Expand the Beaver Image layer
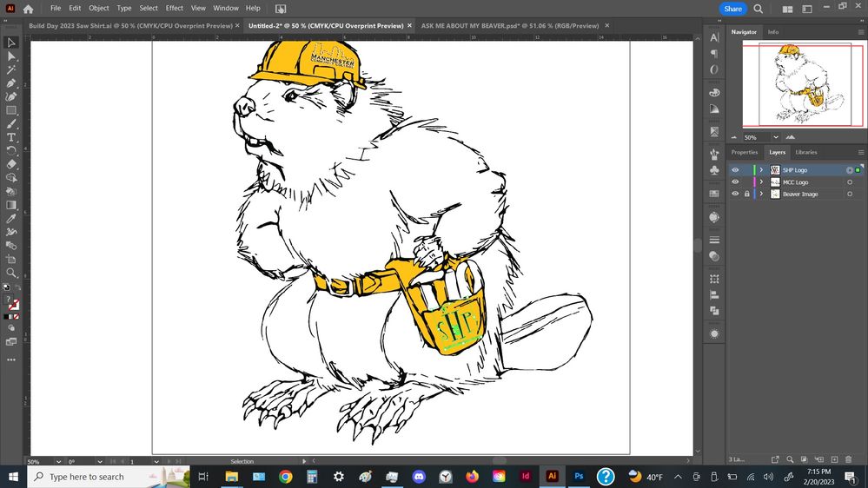This screenshot has height=488, width=868. pyautogui.click(x=761, y=194)
